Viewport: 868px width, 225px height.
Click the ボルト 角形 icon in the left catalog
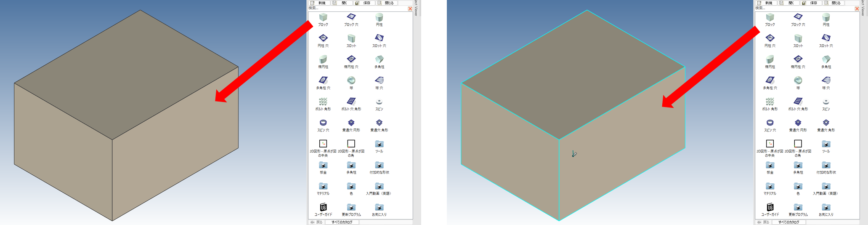coord(323,102)
